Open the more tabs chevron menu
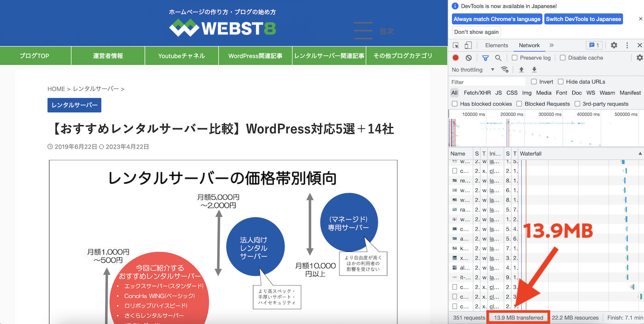The image size is (644, 324). pos(551,45)
